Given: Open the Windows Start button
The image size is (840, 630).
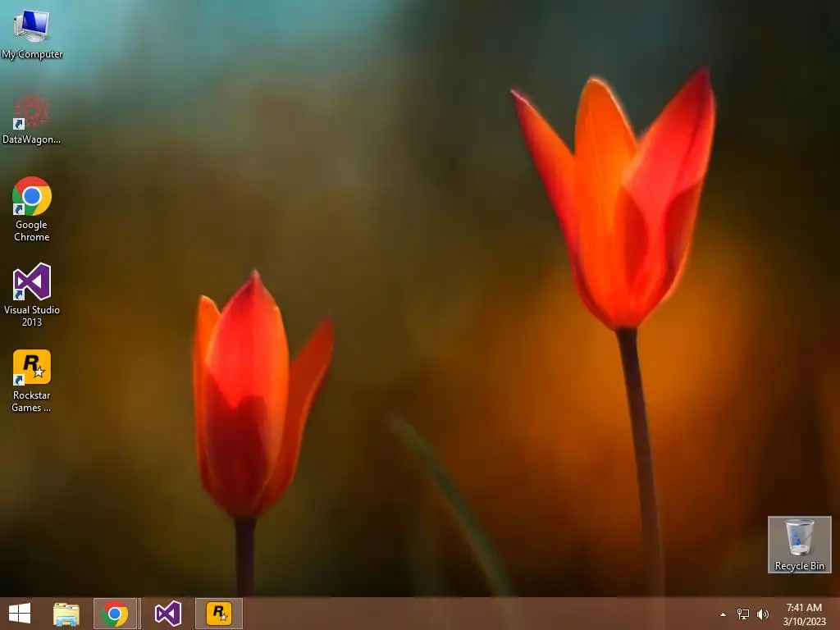Looking at the screenshot, I should 20,614.
